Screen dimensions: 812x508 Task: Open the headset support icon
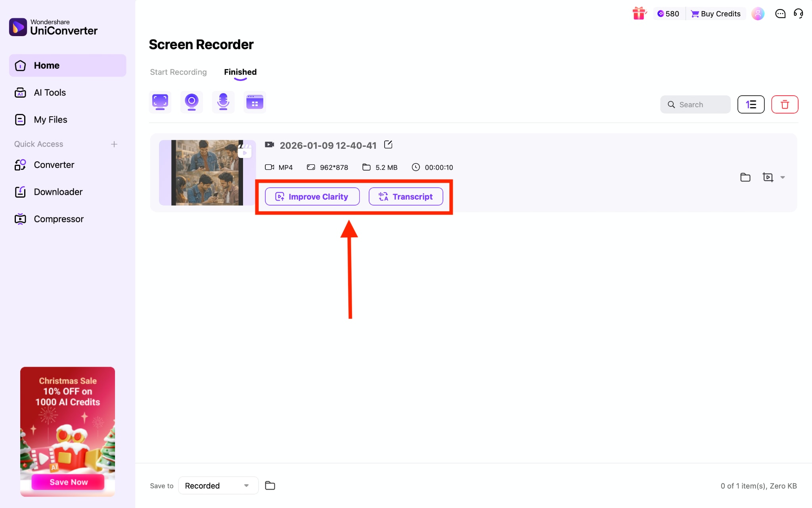(x=799, y=13)
